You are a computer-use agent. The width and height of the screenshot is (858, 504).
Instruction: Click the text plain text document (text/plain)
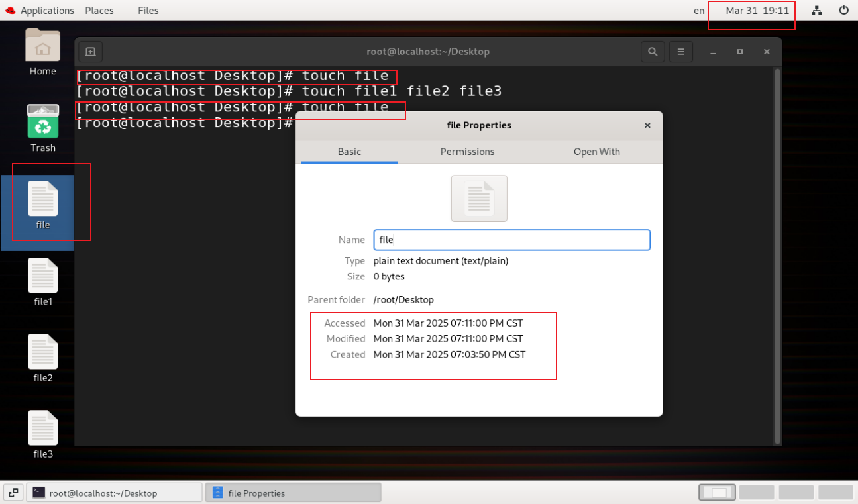coord(441,261)
